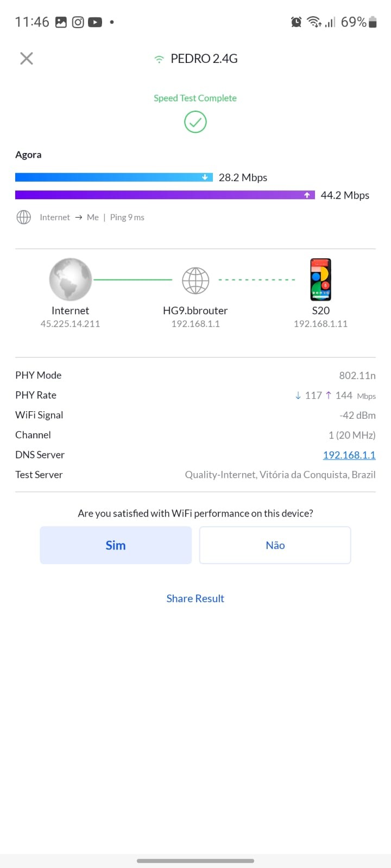Viewport: 391px width, 868px height.
Task: Tap the alarm icon in status bar
Action: (297, 22)
